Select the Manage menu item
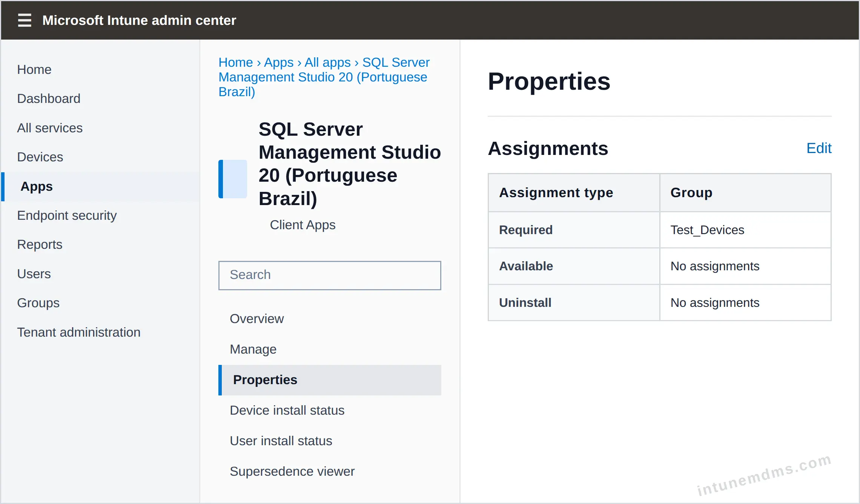 point(253,349)
